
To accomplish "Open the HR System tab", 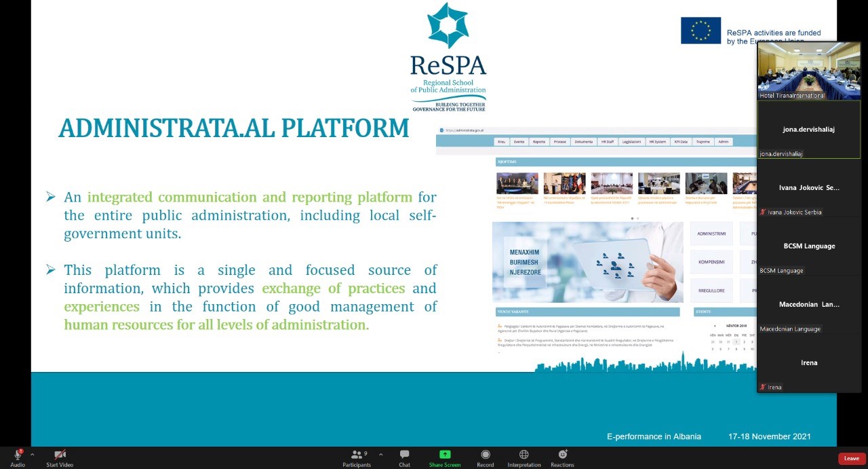I will 658,142.
